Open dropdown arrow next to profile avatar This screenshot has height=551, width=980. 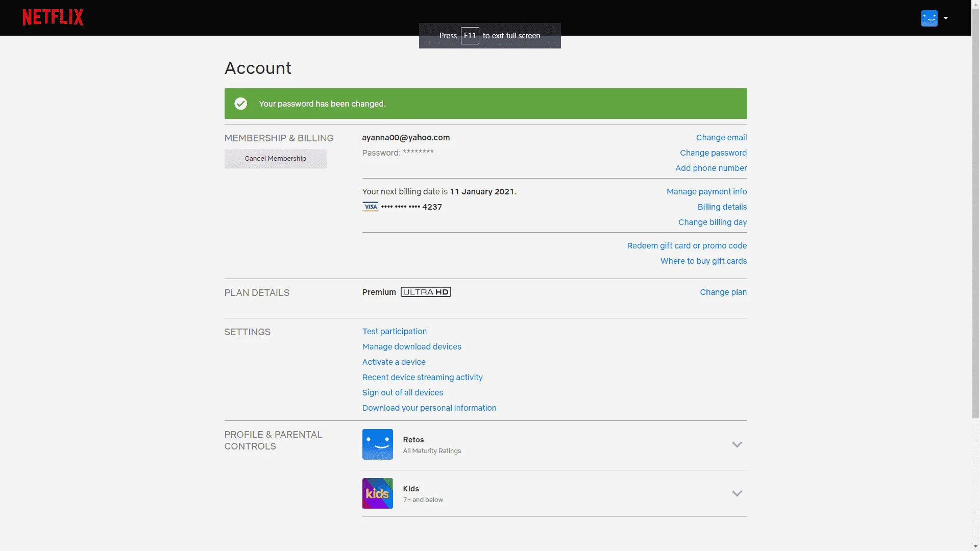945,18
